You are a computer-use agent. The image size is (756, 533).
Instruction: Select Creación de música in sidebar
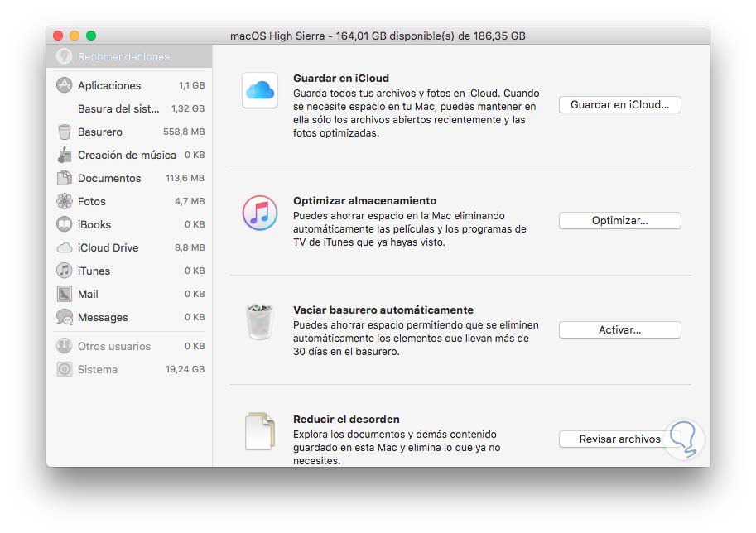(129, 155)
